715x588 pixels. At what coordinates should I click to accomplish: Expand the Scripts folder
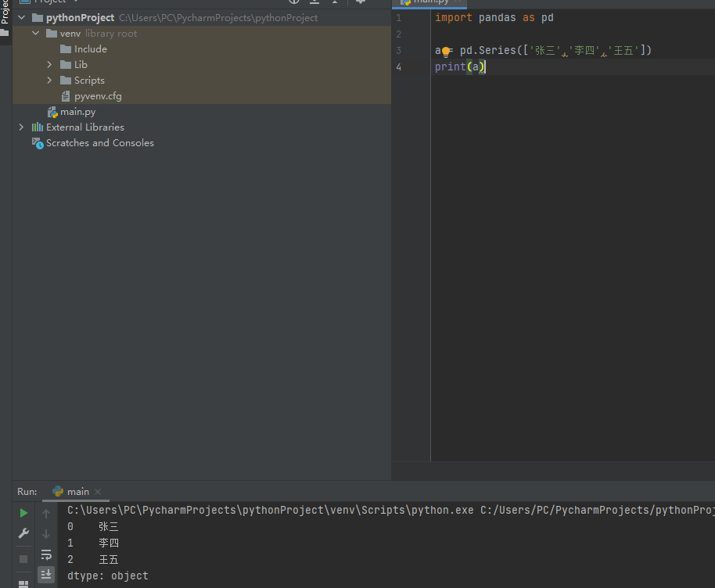pyautogui.click(x=49, y=80)
